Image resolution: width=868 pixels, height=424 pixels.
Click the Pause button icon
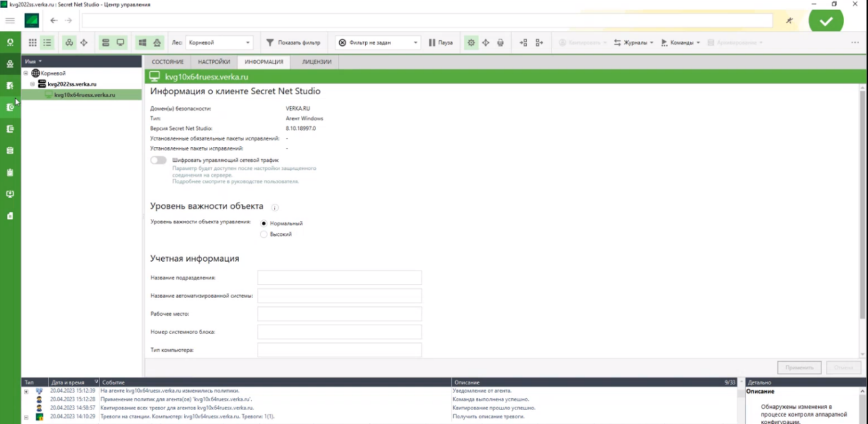pos(441,43)
